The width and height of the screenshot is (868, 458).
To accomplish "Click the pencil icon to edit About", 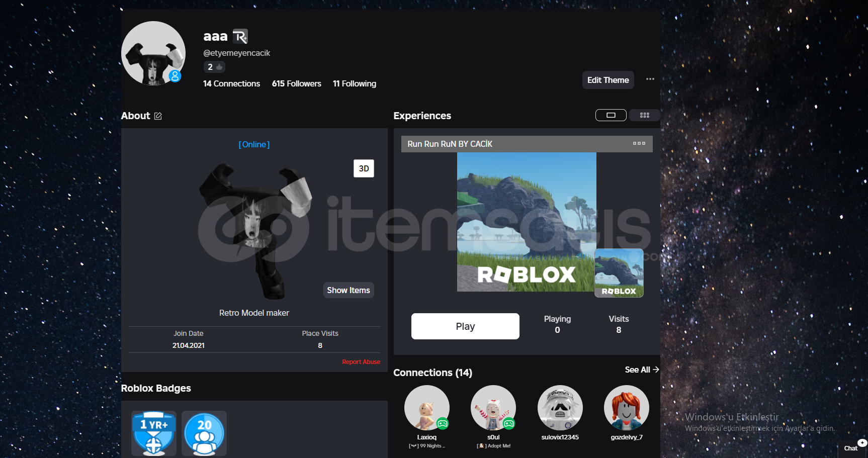I will point(158,116).
